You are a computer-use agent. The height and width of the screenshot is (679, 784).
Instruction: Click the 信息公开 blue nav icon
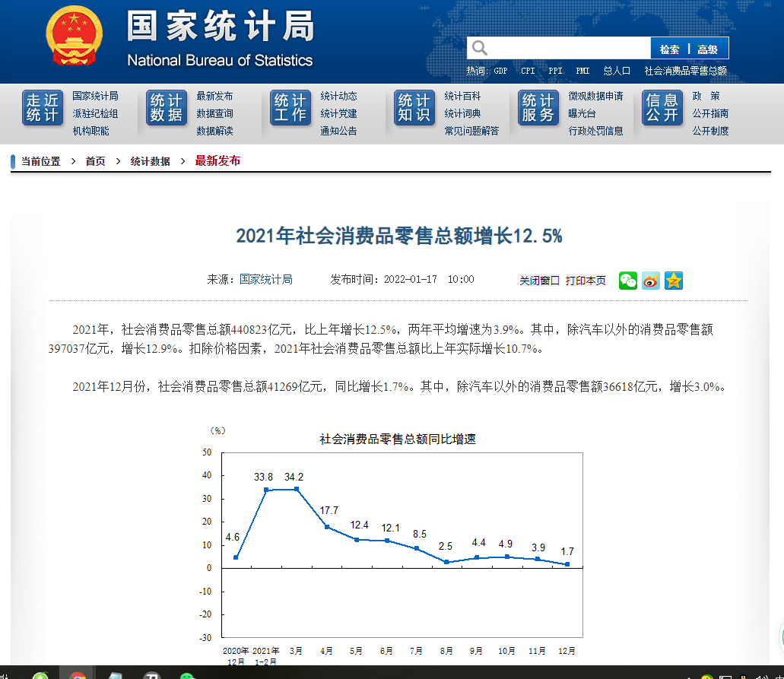[662, 109]
